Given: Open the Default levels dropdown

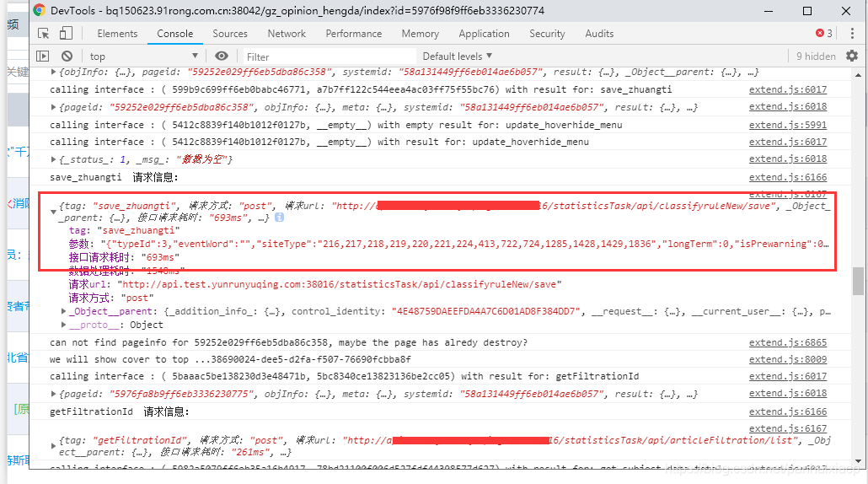Looking at the screenshot, I should pos(458,56).
